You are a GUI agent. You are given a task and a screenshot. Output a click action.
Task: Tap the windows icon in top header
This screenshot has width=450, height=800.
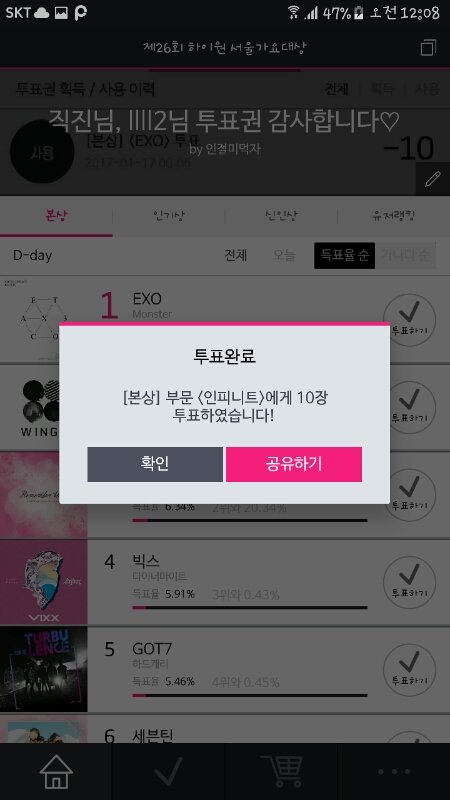(x=428, y=47)
